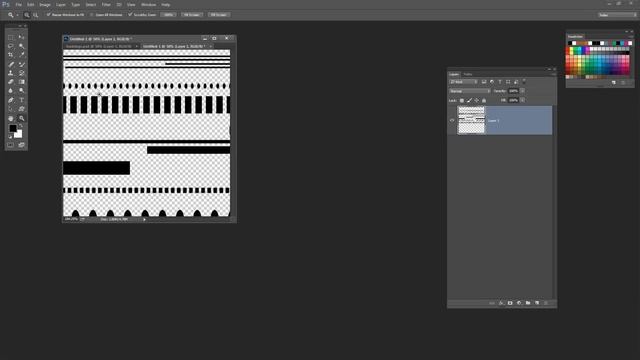
Task: Open the layer filter Kind dropdown
Action: 463,82
